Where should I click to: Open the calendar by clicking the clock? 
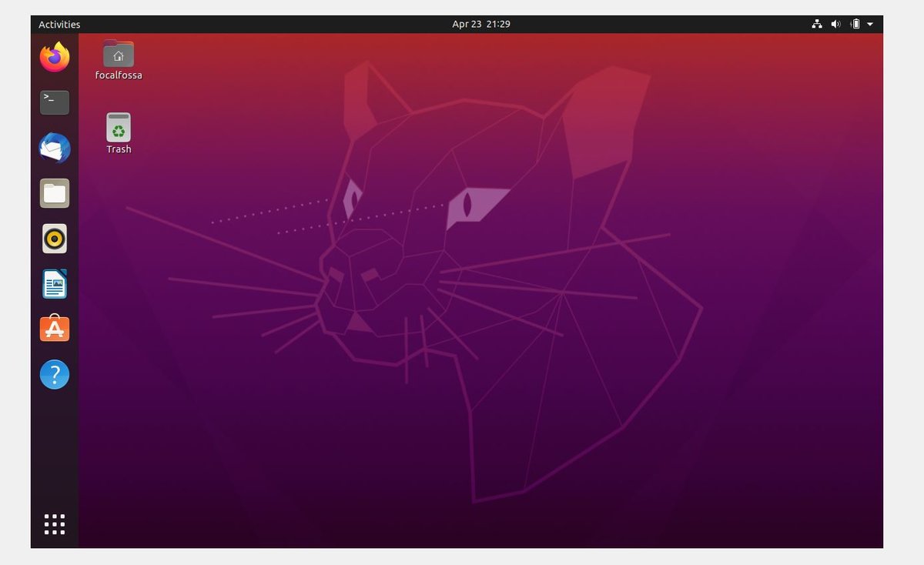(482, 24)
